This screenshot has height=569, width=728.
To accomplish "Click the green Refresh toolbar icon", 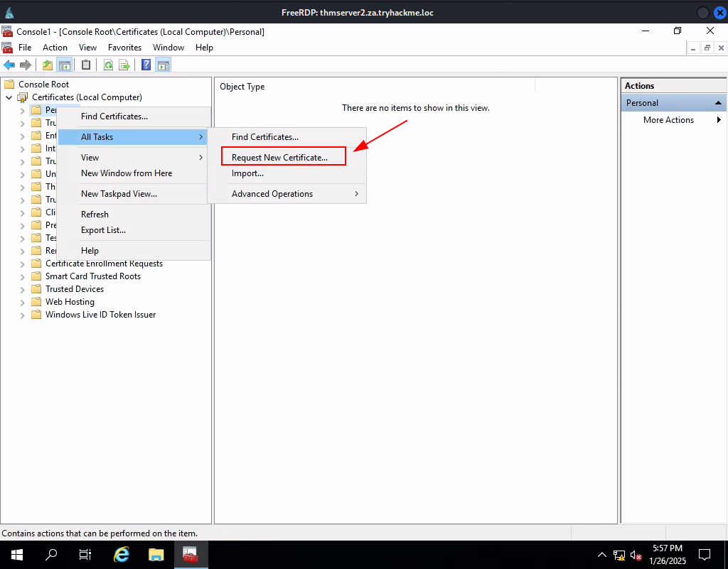I will (108, 65).
